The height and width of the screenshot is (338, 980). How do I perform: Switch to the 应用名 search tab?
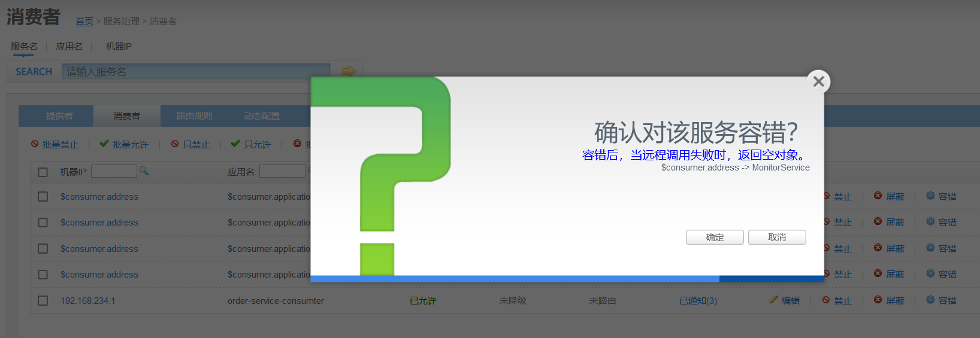(69, 46)
